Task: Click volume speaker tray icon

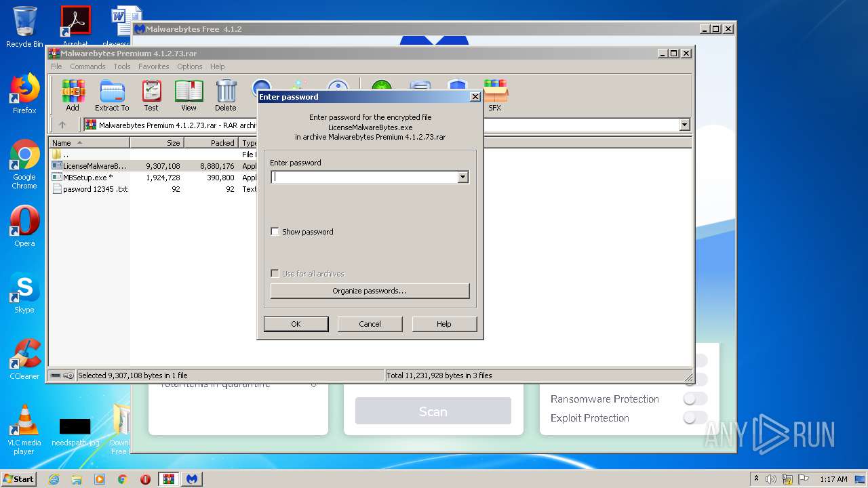Action: (x=771, y=479)
